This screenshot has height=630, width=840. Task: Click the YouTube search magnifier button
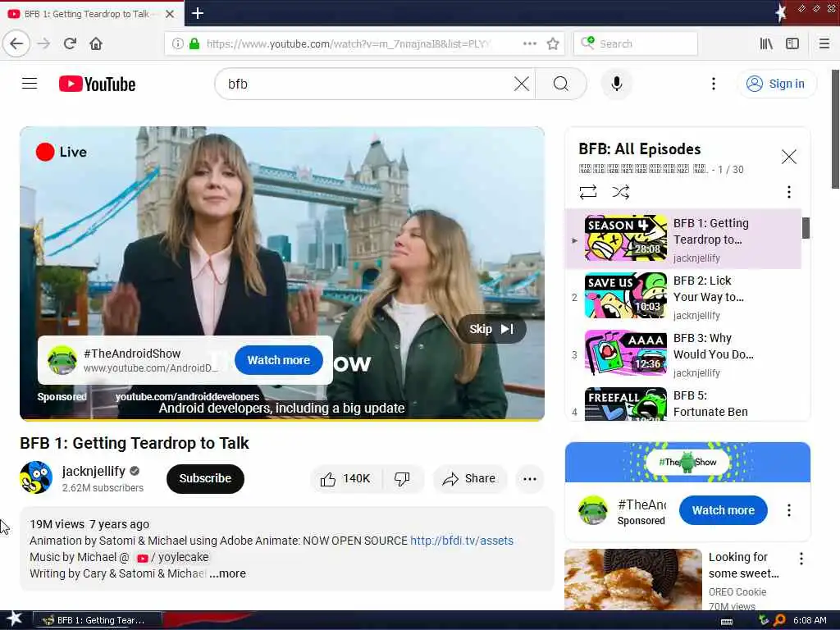coord(561,84)
